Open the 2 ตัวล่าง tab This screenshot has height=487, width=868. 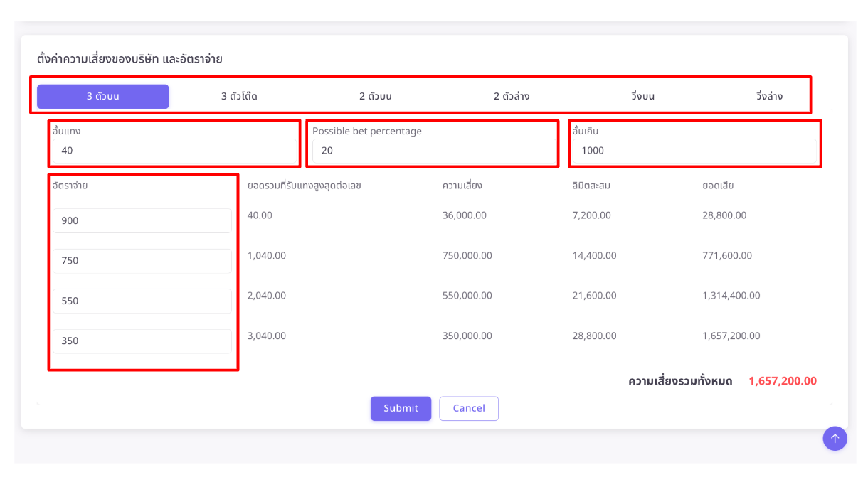509,96
